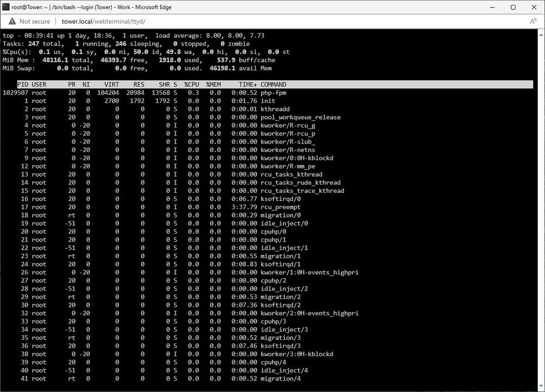Click kworker/R-rcu_g entry
This screenshot has height=392, width=545.
(288, 125)
